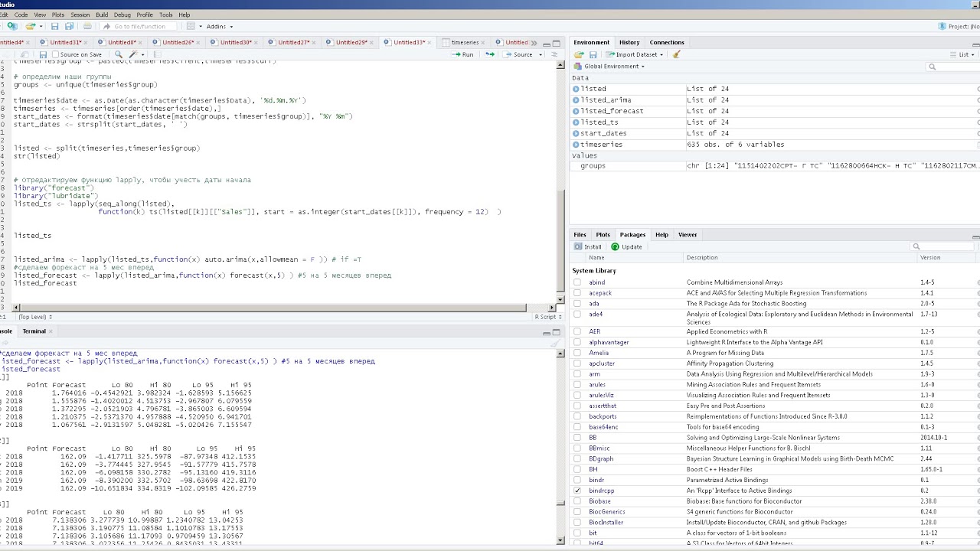This screenshot has height=551, width=980.
Task: Open the Global Environment dropdown
Action: (609, 66)
